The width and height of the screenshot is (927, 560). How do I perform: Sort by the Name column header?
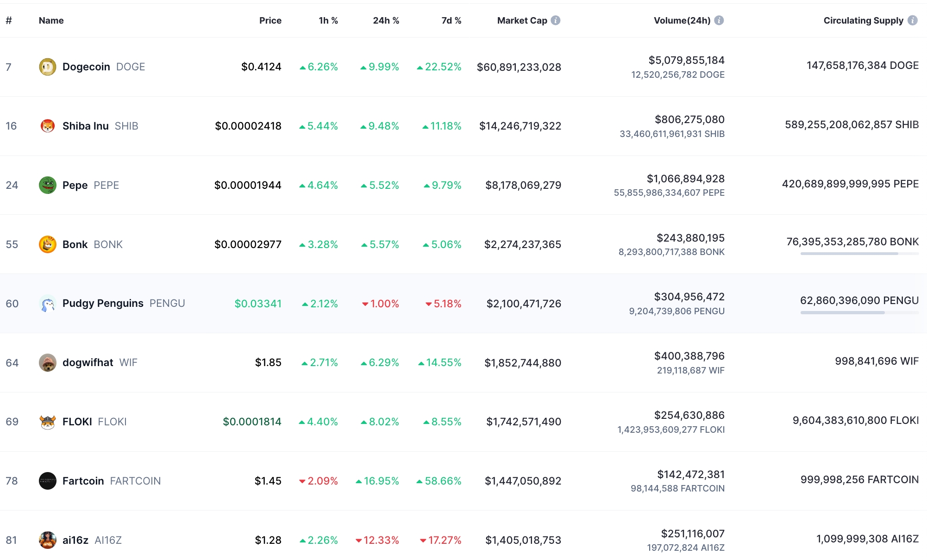51,20
